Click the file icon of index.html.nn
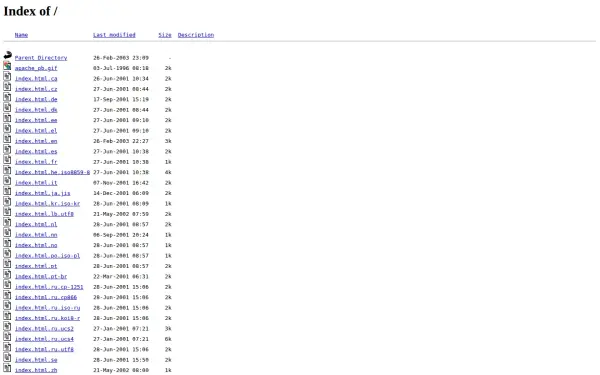 point(7,232)
